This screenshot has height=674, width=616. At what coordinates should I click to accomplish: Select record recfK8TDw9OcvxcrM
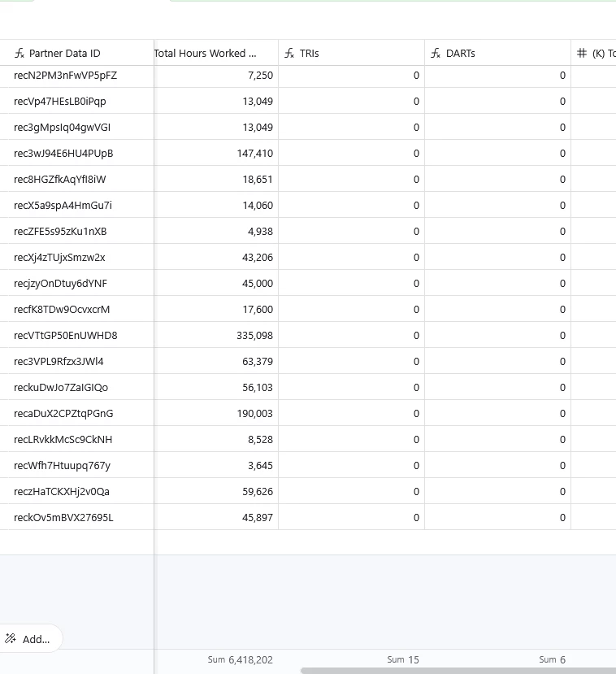[62, 310]
